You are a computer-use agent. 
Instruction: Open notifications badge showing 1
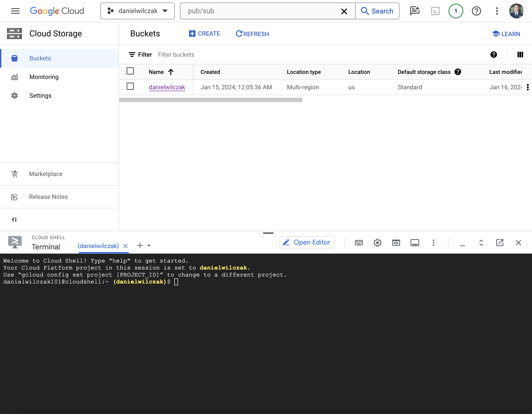456,11
